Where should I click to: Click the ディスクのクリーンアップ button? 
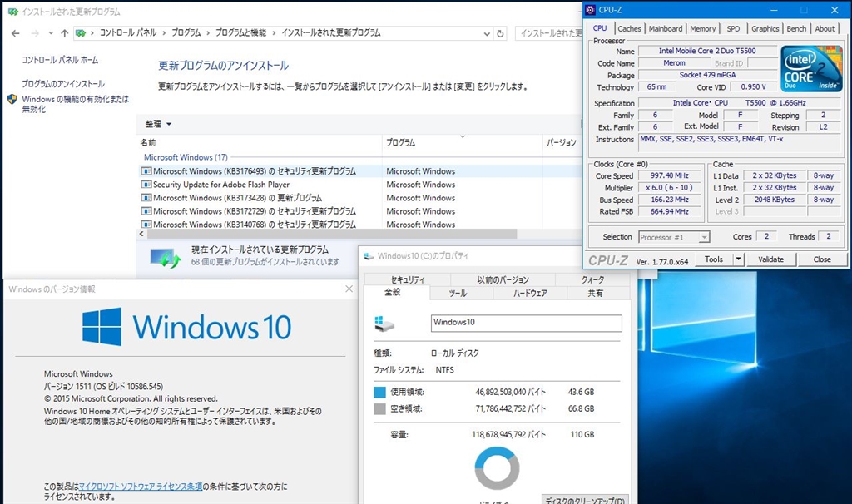point(585,499)
